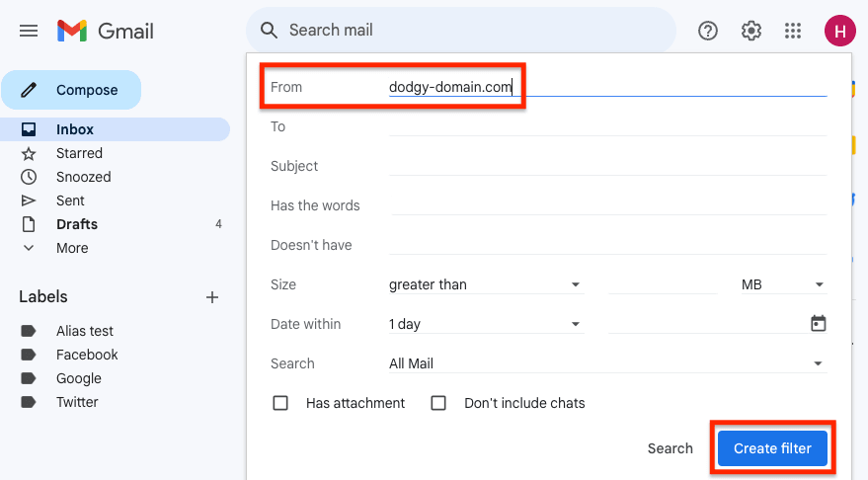Open the Size greater than dropdown
The image size is (868, 480).
[486, 284]
